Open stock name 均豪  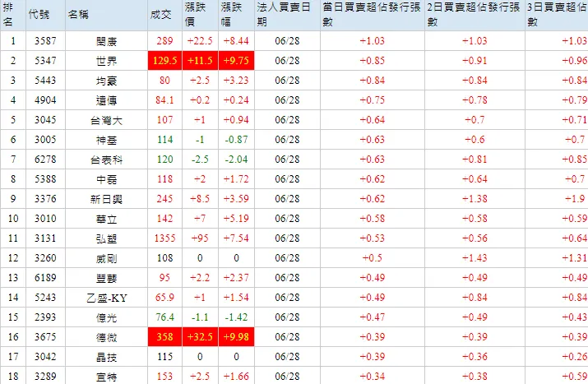(107, 81)
